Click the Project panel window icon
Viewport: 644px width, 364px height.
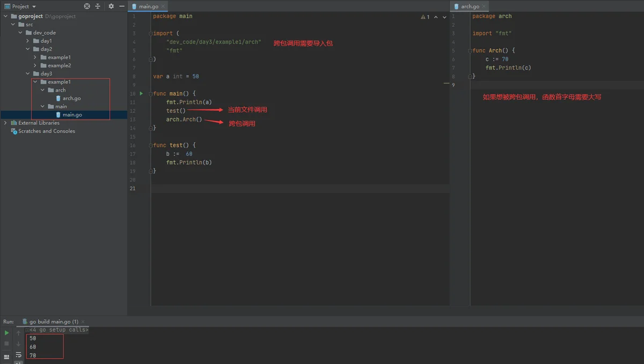pos(7,6)
